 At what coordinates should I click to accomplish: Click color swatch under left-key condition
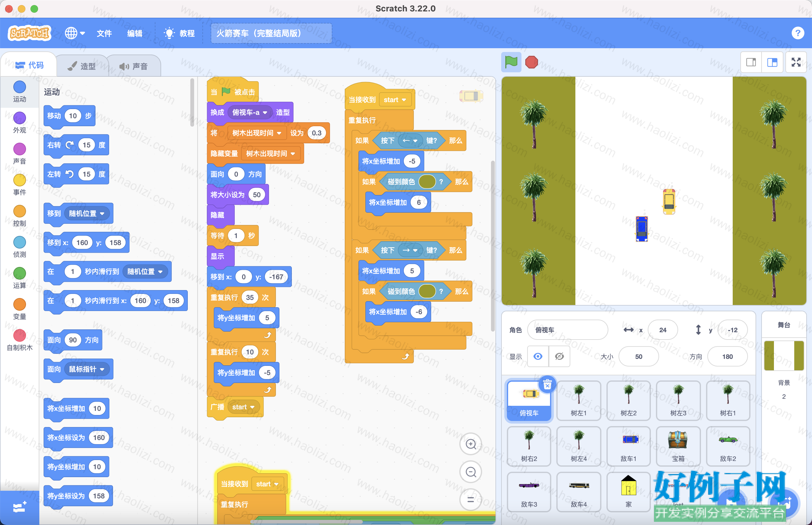click(427, 182)
